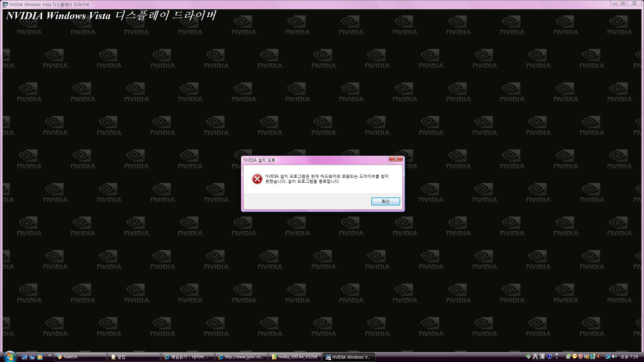Click the language bar restore icon
The width and height of the screenshot is (644, 362).
557,354
